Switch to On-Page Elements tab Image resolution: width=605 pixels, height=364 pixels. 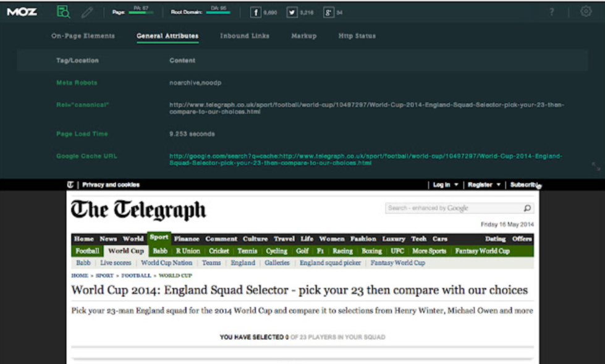[83, 36]
